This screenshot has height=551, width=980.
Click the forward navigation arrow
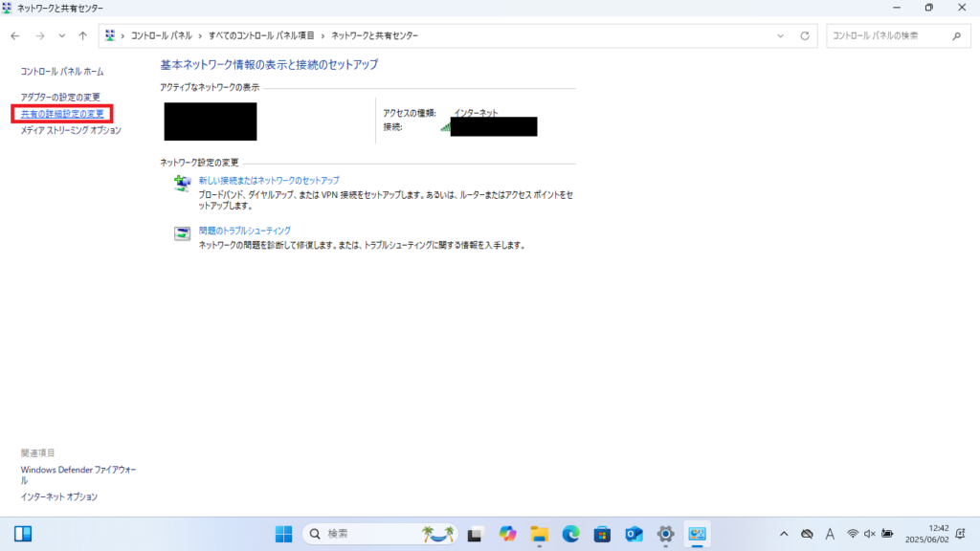(x=40, y=36)
